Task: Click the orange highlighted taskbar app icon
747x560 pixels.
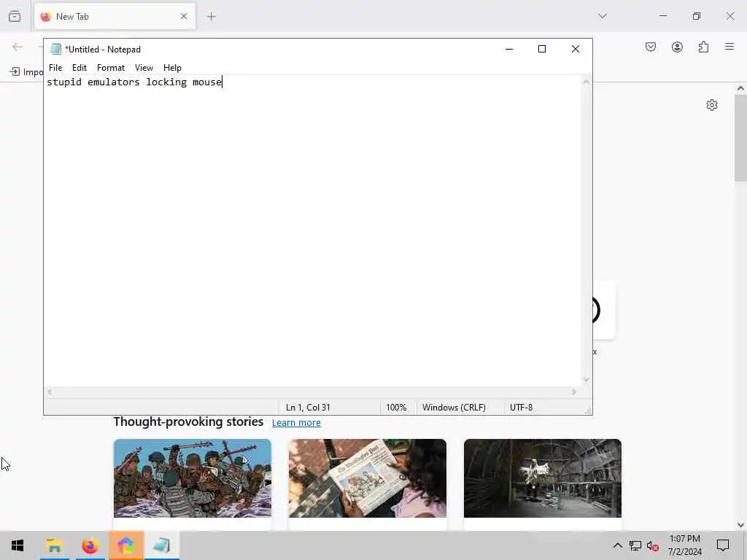Action: pos(126,545)
